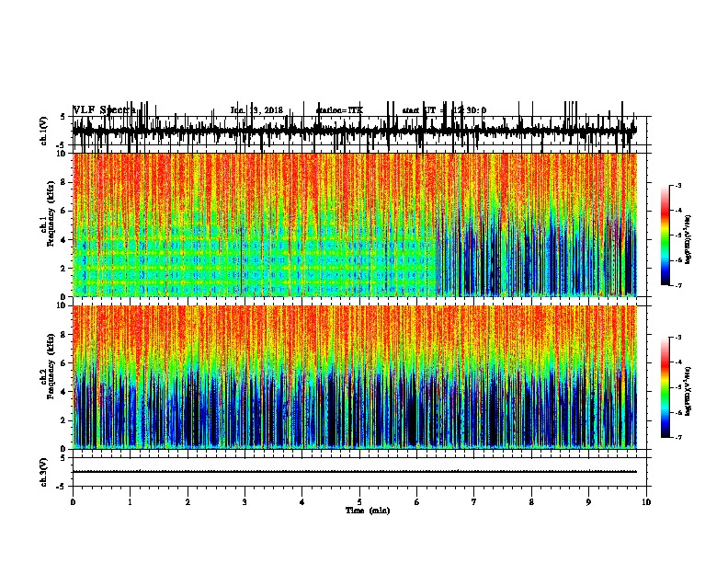The width and height of the screenshot is (728, 563).
Task: Click the x-axis tick label "9"
Action: pos(588,502)
